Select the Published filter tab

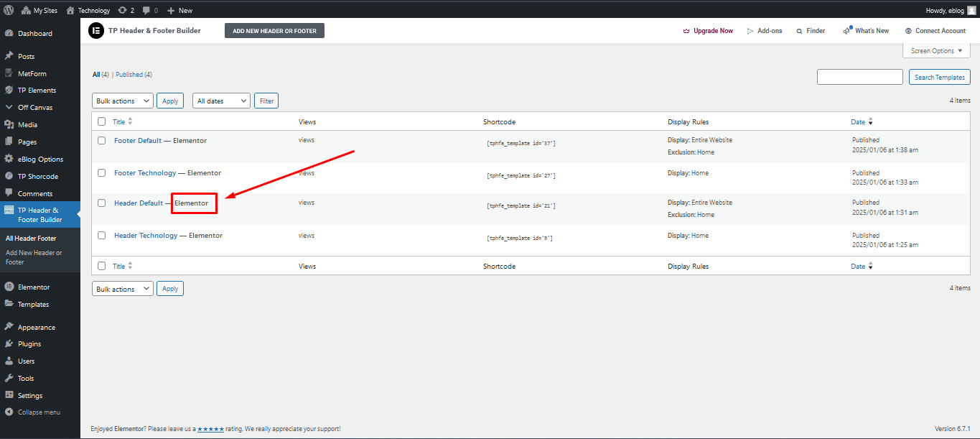[129, 75]
